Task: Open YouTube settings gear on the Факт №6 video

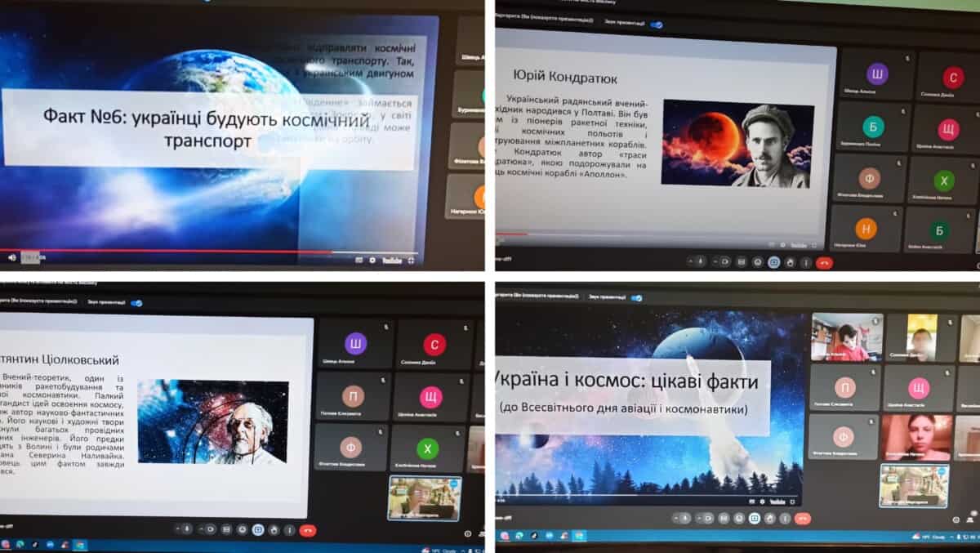Action: pos(372,260)
